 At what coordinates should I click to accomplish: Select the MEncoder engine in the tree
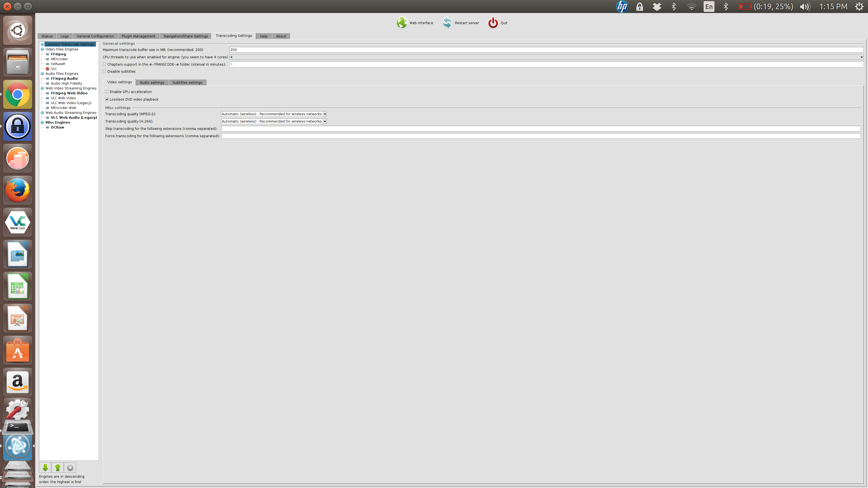click(60, 59)
